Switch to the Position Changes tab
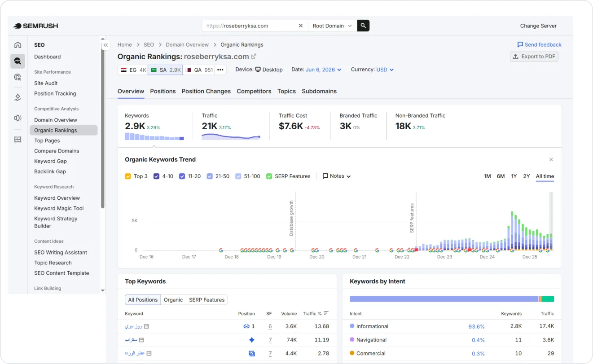Screen dimensions: 593x364 click(x=206, y=91)
